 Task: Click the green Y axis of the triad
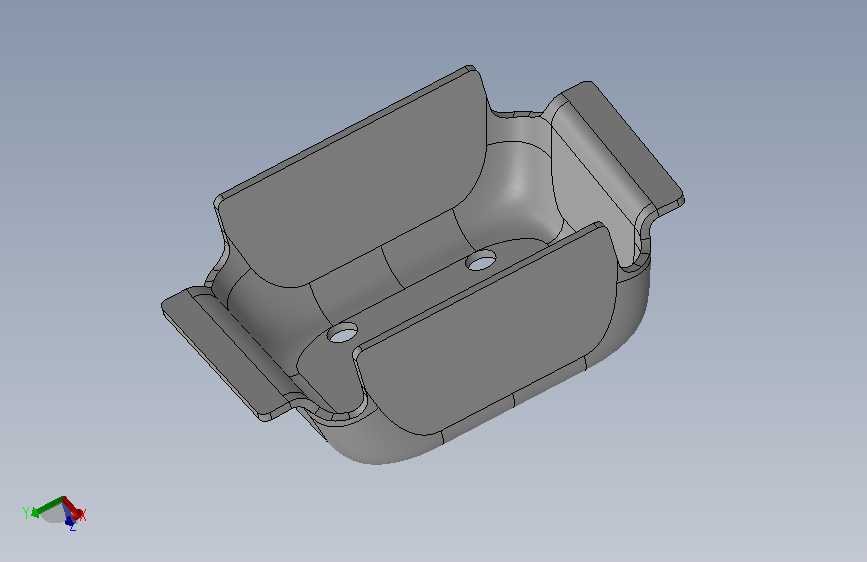point(48,506)
